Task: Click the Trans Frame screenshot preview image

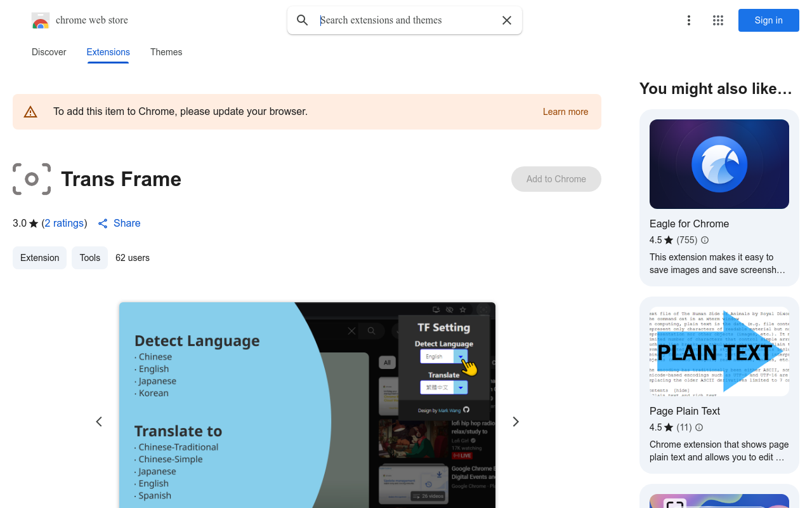Action: tap(307, 405)
